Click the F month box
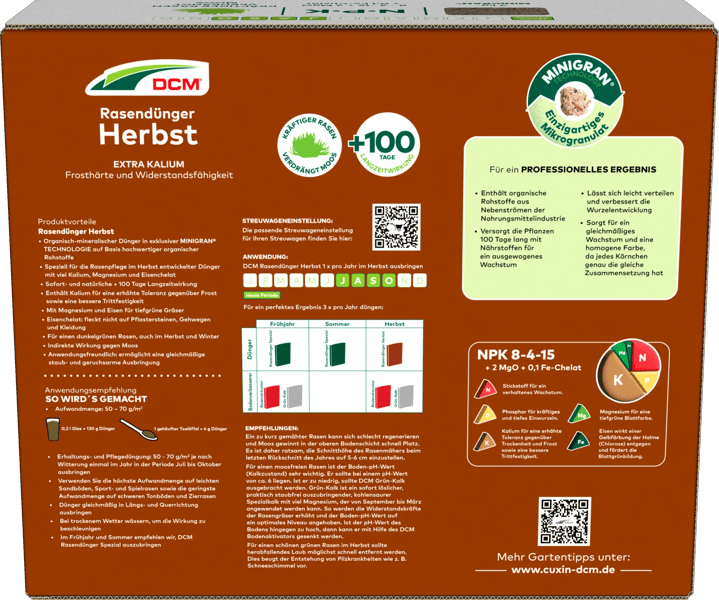This screenshot has height=600, width=719. click(x=265, y=281)
